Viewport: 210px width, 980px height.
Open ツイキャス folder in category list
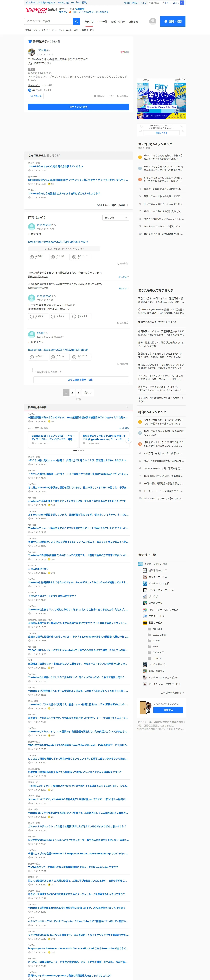(156, 653)
